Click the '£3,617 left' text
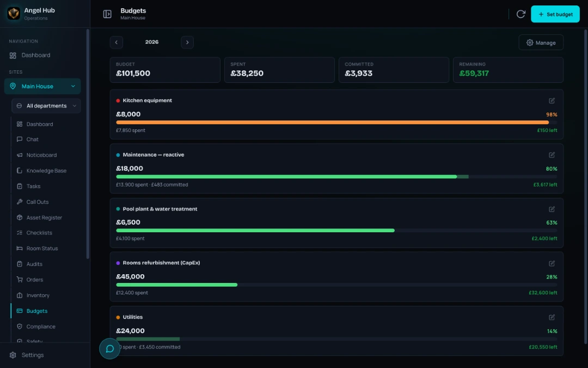This screenshot has height=368, width=588. click(545, 185)
